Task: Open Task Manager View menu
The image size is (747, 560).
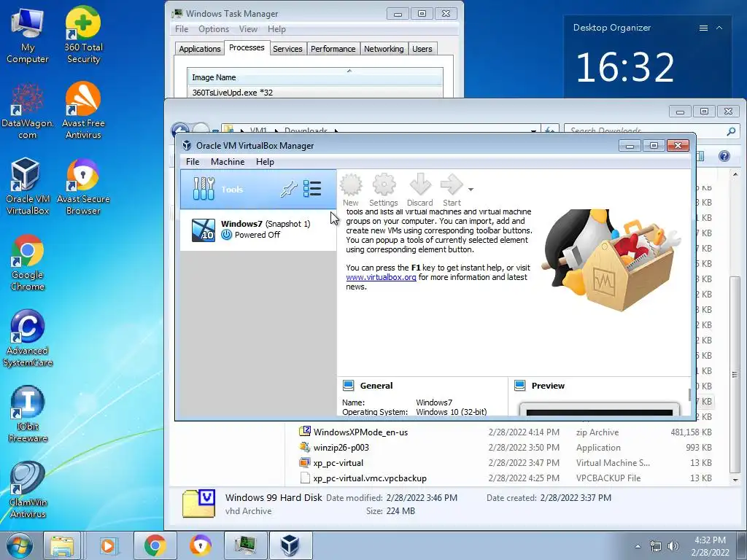Action: pyautogui.click(x=248, y=29)
